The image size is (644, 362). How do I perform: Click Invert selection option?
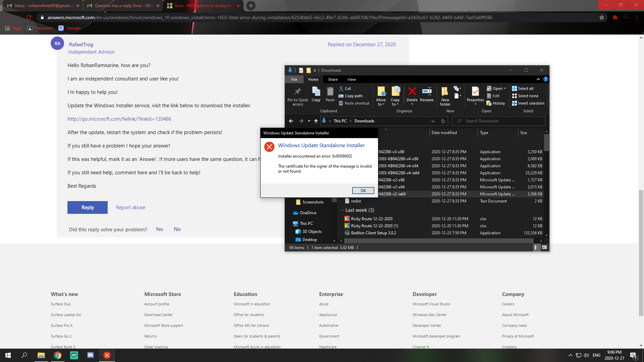[528, 103]
